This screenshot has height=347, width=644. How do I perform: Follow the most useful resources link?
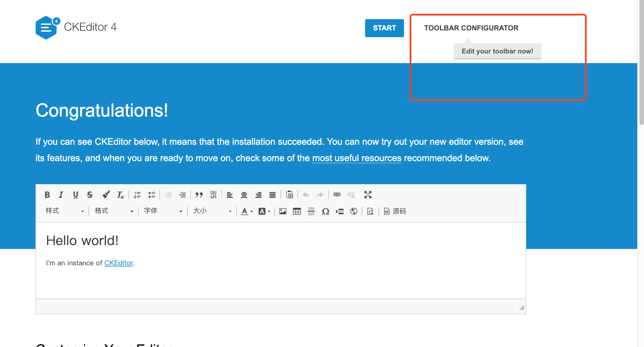coord(357,158)
